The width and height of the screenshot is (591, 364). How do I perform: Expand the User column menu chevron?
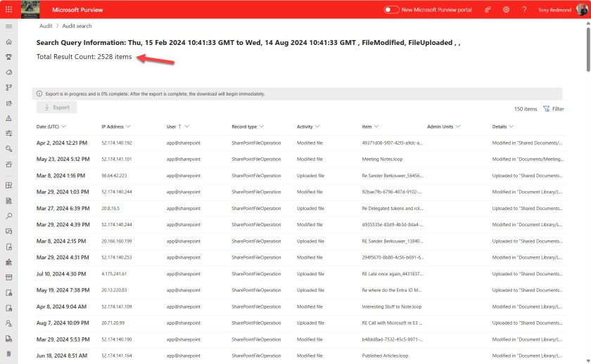point(187,126)
